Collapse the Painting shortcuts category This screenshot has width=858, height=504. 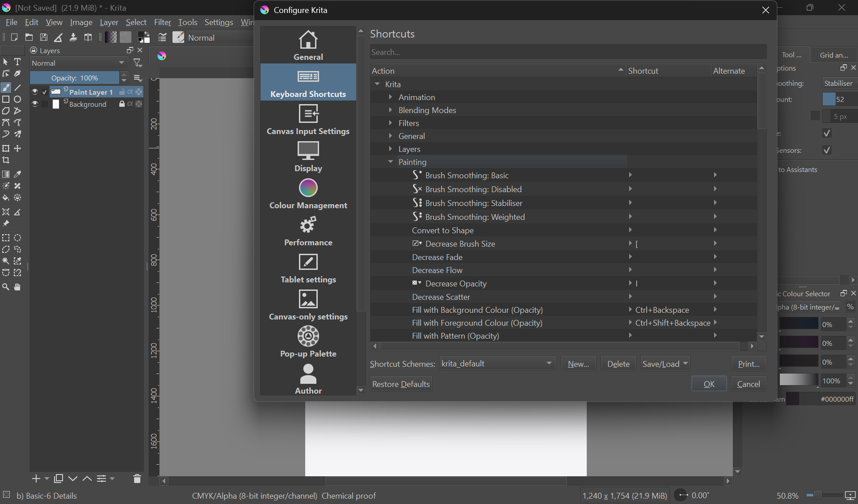[390, 162]
